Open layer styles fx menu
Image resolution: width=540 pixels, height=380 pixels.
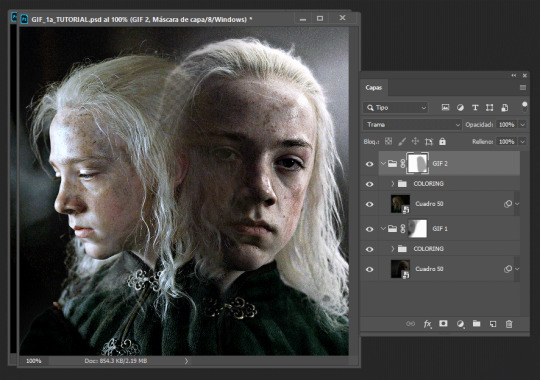click(427, 324)
